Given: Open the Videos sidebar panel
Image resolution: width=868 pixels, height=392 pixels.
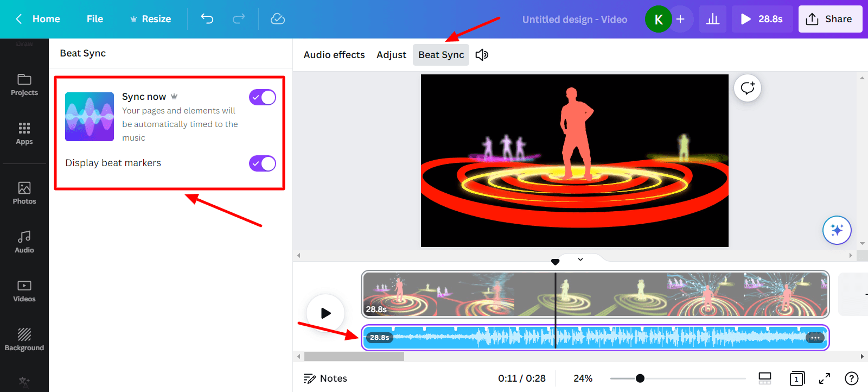Looking at the screenshot, I should pos(24,291).
